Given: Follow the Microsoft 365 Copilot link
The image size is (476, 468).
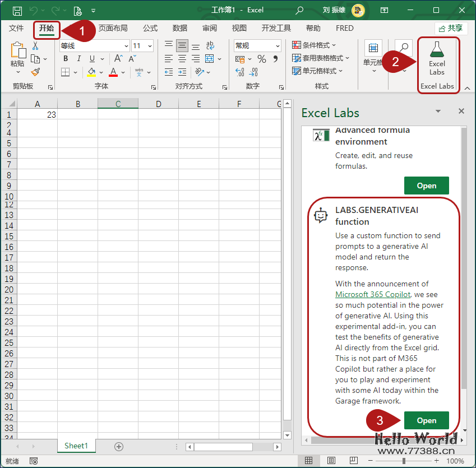Looking at the screenshot, I should pos(372,294).
